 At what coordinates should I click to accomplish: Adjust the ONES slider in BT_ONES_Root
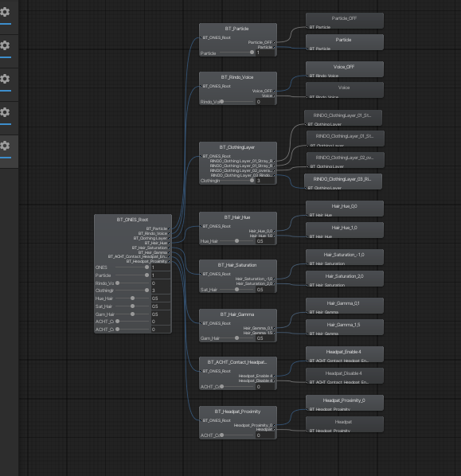point(132,267)
